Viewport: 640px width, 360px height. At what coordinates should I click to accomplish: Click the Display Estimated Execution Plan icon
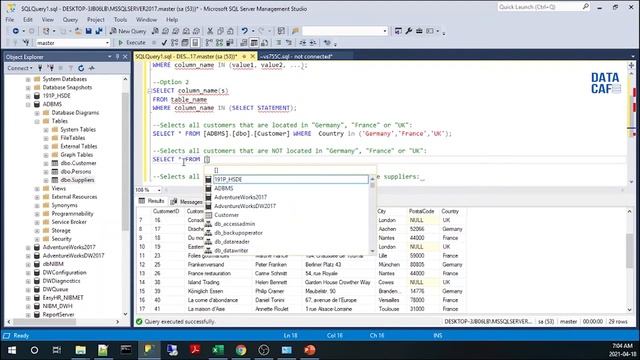click(175, 42)
